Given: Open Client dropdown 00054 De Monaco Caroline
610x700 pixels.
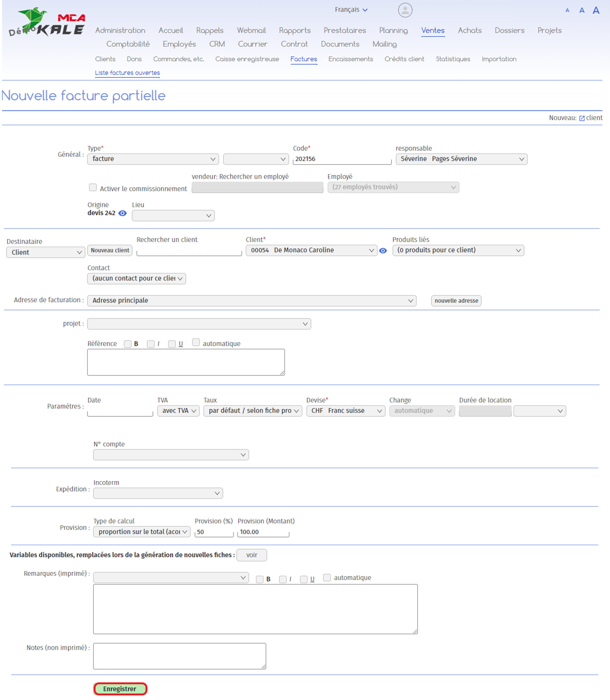Looking at the screenshot, I should click(x=311, y=250).
